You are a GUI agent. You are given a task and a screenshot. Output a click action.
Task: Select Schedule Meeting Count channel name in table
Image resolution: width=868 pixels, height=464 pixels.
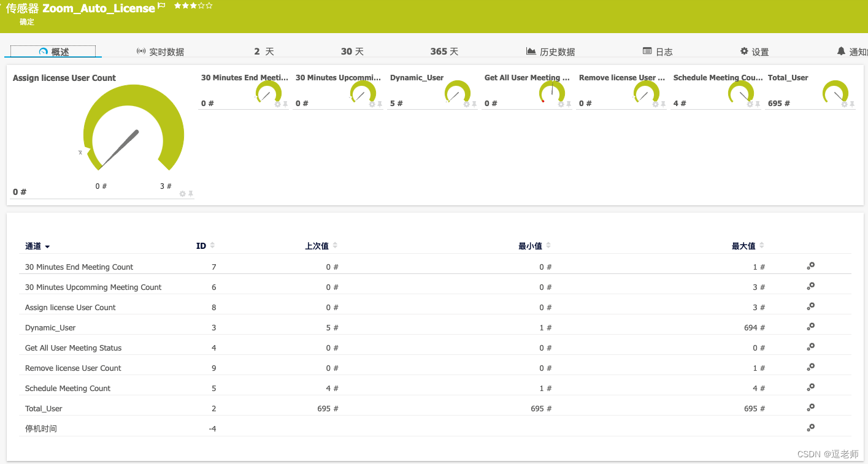[x=67, y=389]
